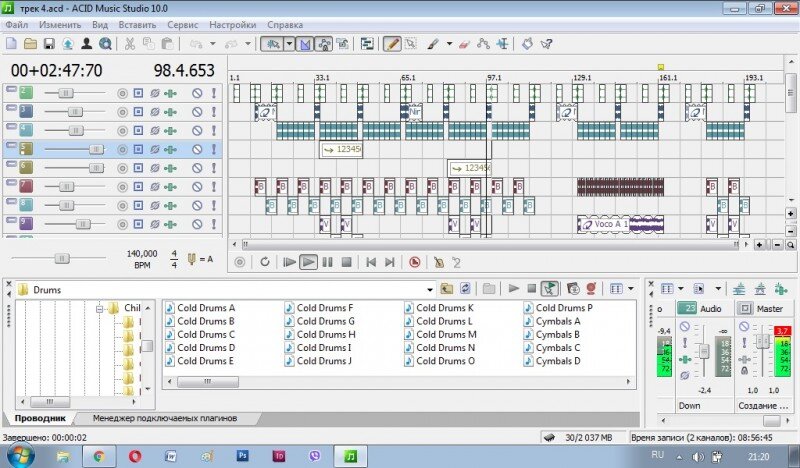Toggle Auto Preview in the Explorer toolbar
The width and height of the screenshot is (800, 468).
[x=549, y=289]
